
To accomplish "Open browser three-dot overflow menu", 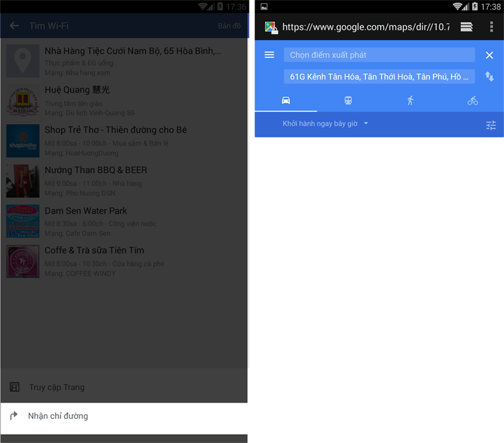I will [x=491, y=27].
